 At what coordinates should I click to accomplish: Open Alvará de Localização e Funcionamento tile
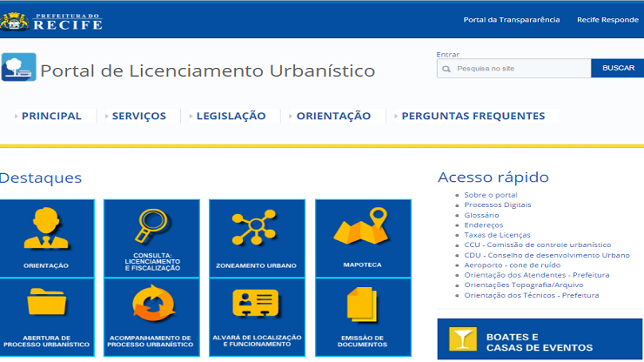coord(257,318)
